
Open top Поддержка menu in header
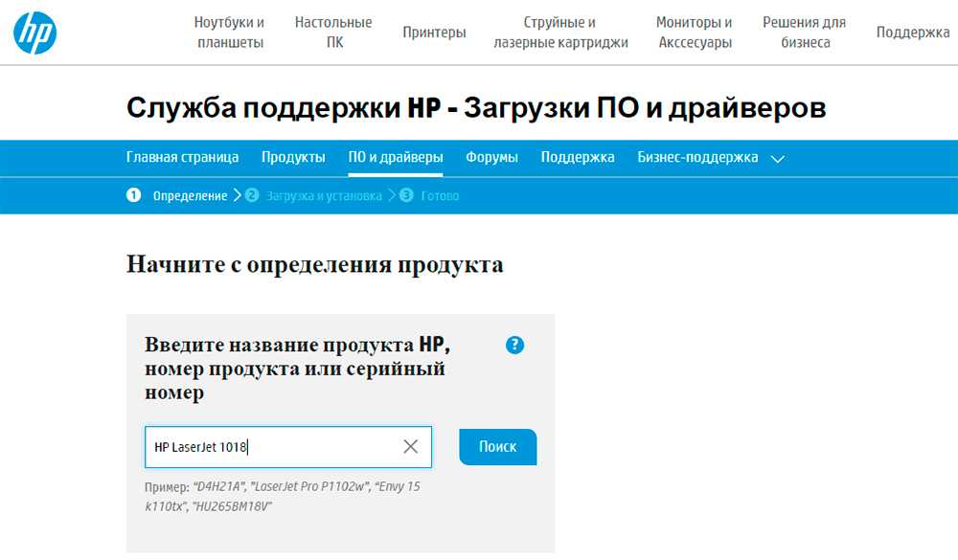[912, 33]
